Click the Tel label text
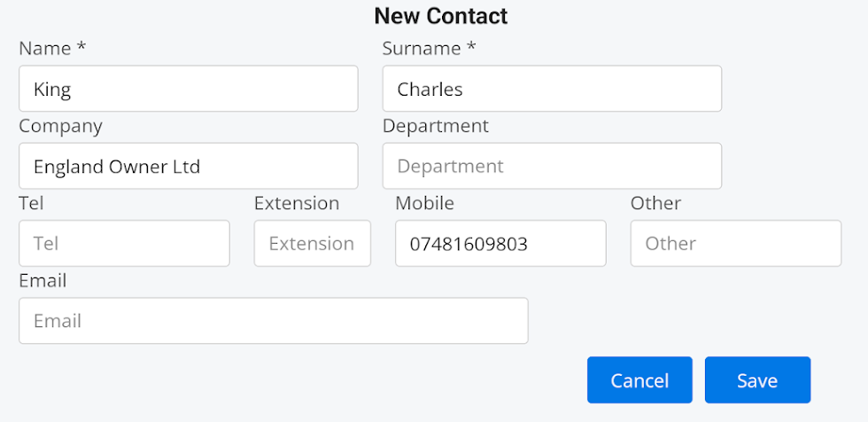The height and width of the screenshot is (422, 868). [31, 203]
